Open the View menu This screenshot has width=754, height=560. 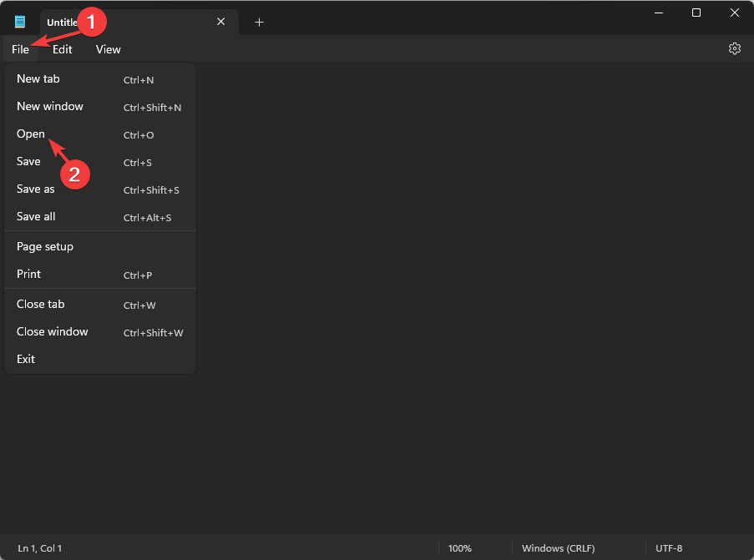point(108,49)
